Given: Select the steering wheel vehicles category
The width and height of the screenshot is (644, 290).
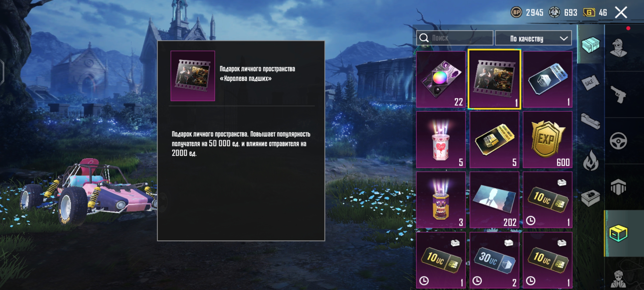Looking at the screenshot, I should click(618, 141).
